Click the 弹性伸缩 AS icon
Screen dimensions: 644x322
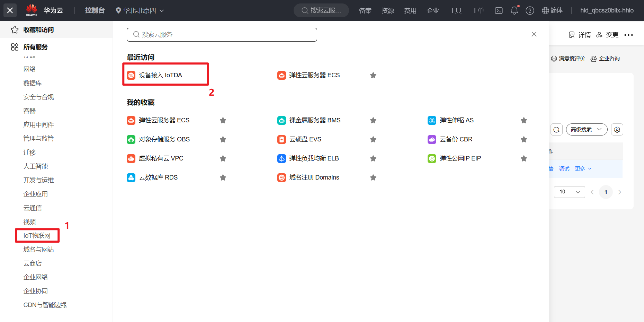(432, 120)
